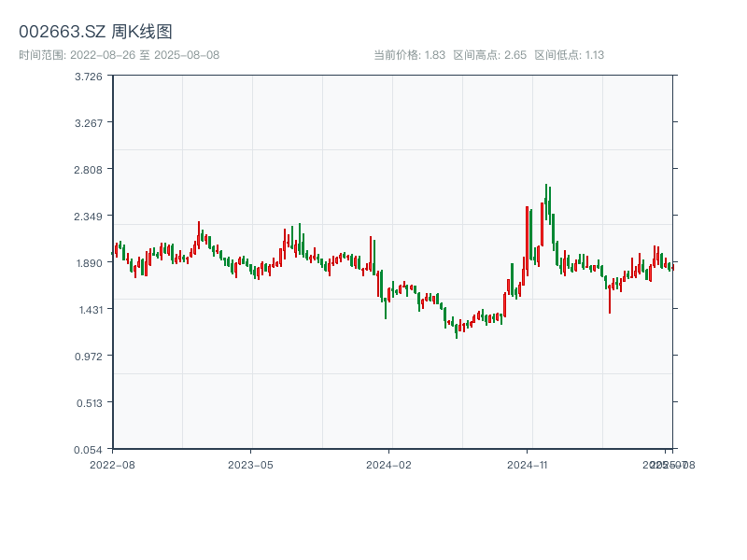Click the 2024-02 x-axis date label
747x560 pixels.
click(x=388, y=464)
